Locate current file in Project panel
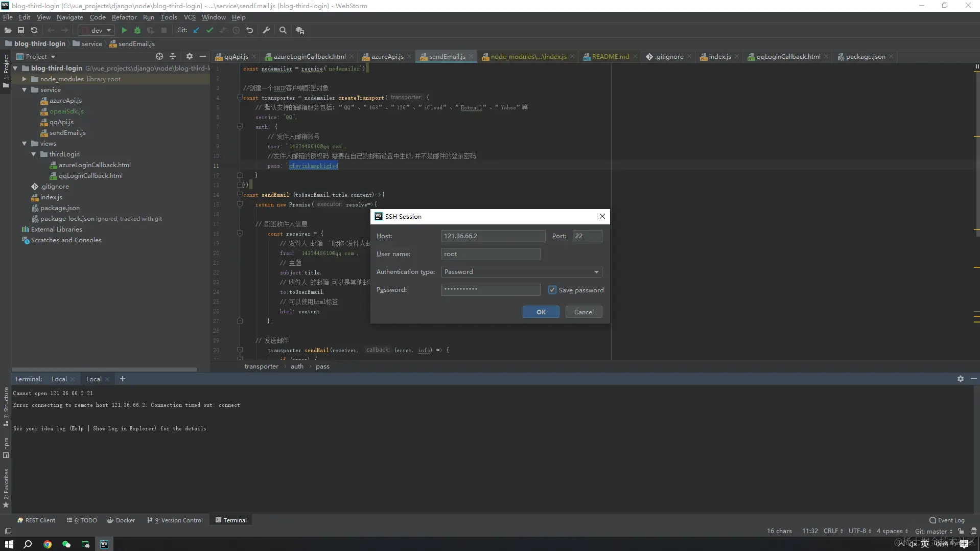The height and width of the screenshot is (551, 980). coord(159,56)
